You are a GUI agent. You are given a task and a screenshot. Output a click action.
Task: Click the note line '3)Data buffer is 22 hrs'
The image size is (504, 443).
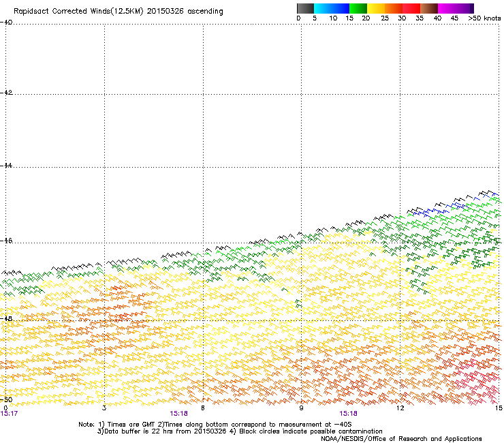click(x=240, y=431)
